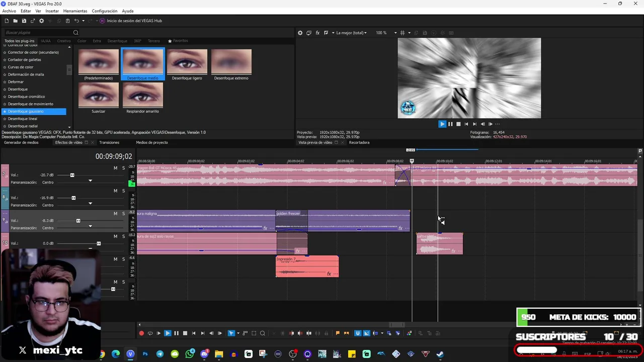The height and width of the screenshot is (362, 644).
Task: Click the -16.9 dB volume slider on track 8
Action: 73,198
